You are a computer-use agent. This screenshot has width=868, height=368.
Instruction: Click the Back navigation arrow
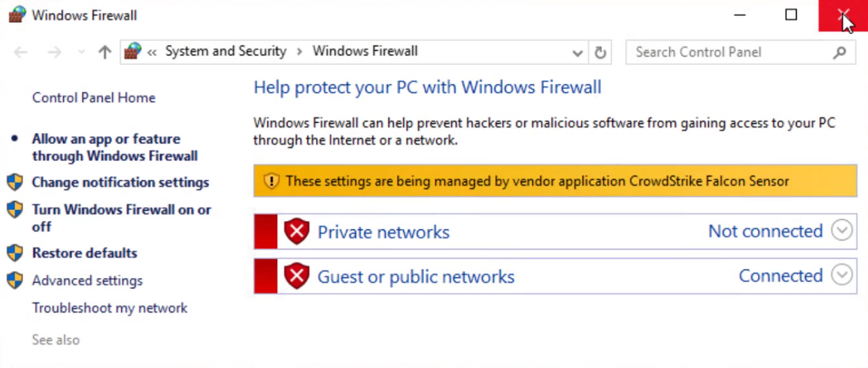[x=21, y=52]
